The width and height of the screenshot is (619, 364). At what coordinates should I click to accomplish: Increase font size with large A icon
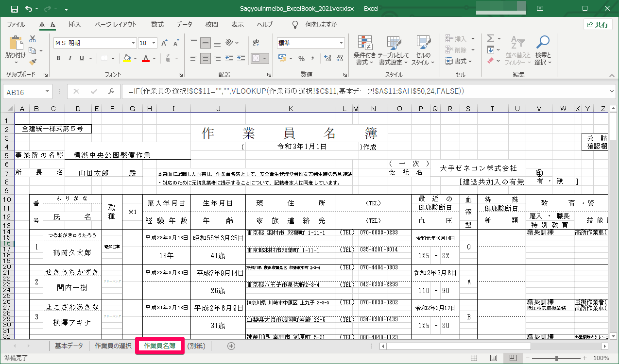point(164,43)
